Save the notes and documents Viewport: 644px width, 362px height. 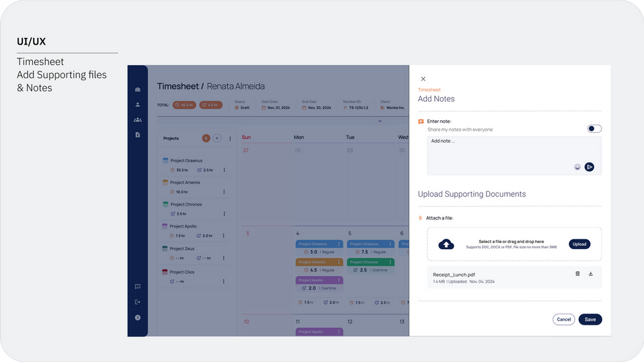coord(590,319)
